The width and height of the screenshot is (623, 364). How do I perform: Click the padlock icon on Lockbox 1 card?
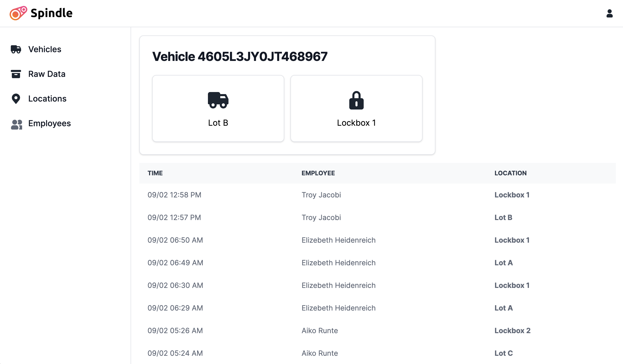point(356,100)
